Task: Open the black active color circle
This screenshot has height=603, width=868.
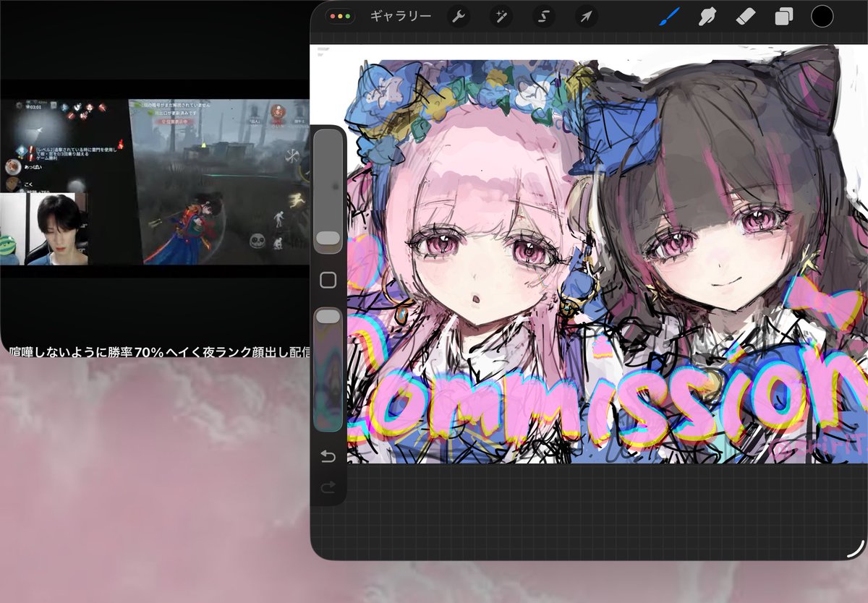Action: click(823, 16)
